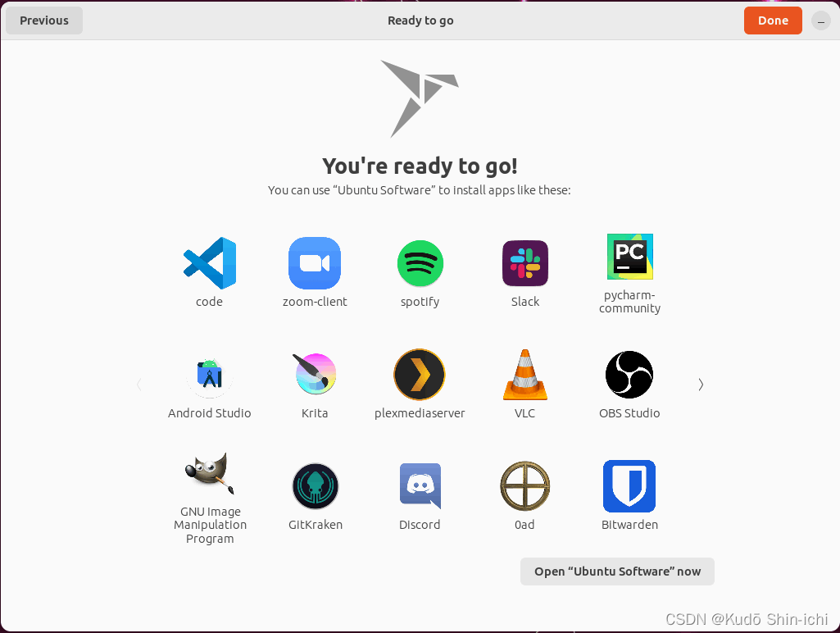Viewport: 840px width, 633px height.
Task: Go to previous apps page with left chevron
Action: (x=139, y=385)
